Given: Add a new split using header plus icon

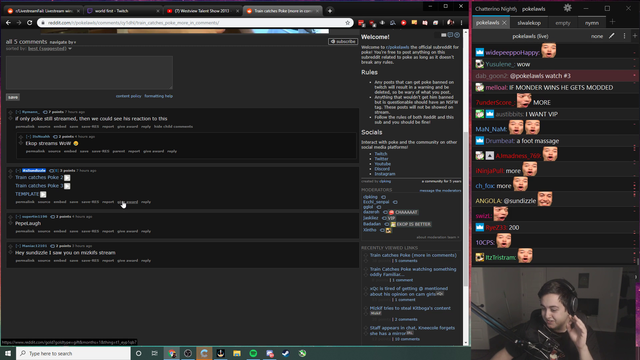Looking at the screenshot, I should pyautogui.click(x=635, y=36).
